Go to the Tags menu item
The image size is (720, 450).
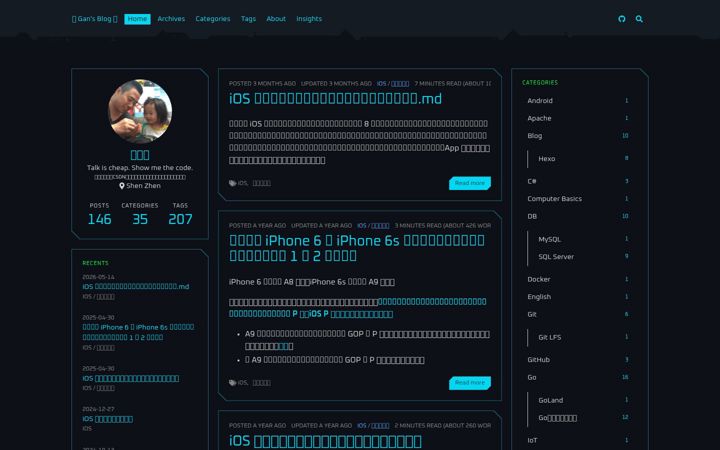point(248,19)
